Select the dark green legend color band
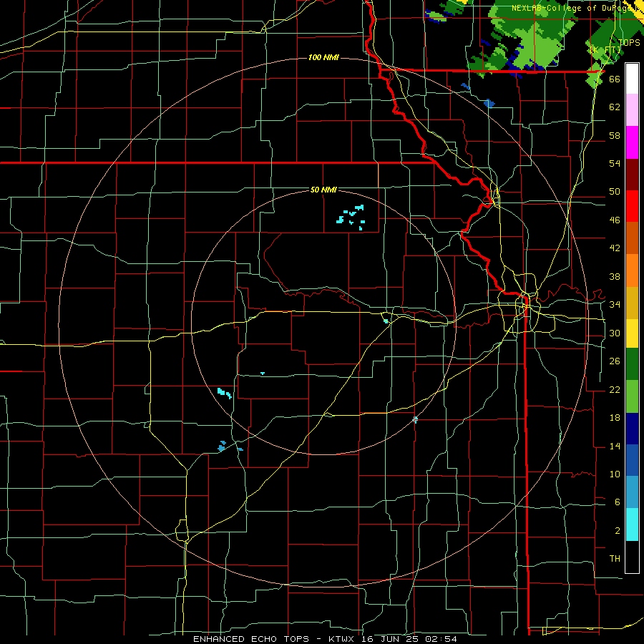Screen dimensions: 644x644 [x=632, y=364]
